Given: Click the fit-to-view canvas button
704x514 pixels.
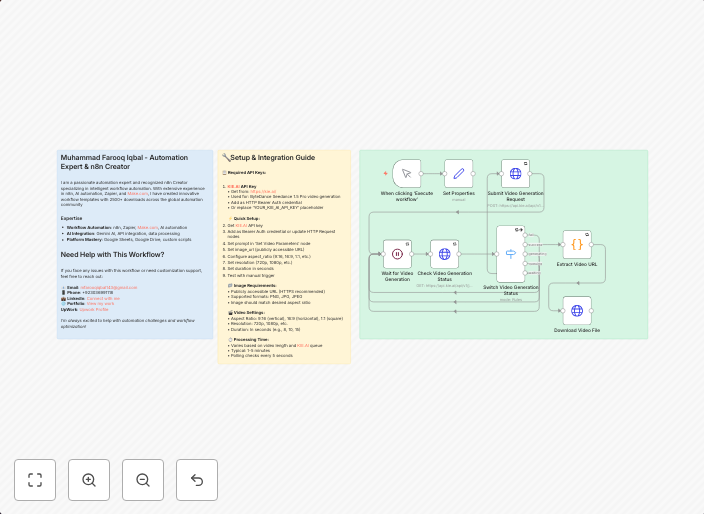Looking at the screenshot, I should 35,480.
